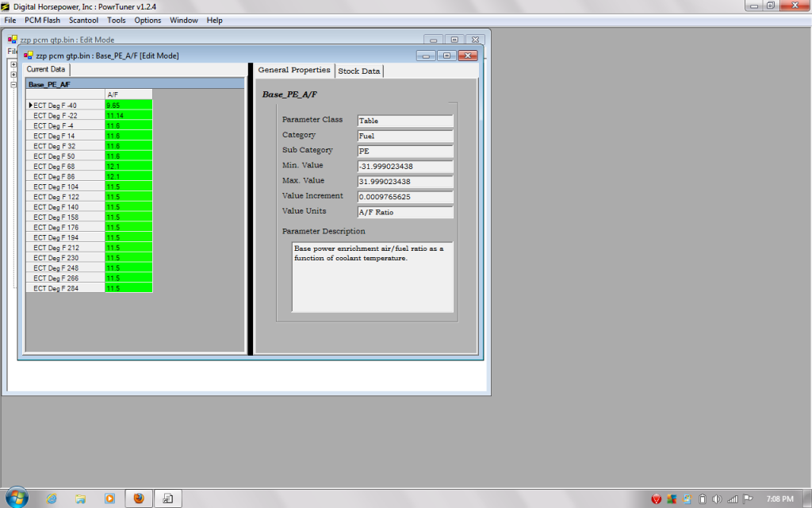Click the Category field showing Fuel
Image resolution: width=812 pixels, height=508 pixels.
[405, 136]
